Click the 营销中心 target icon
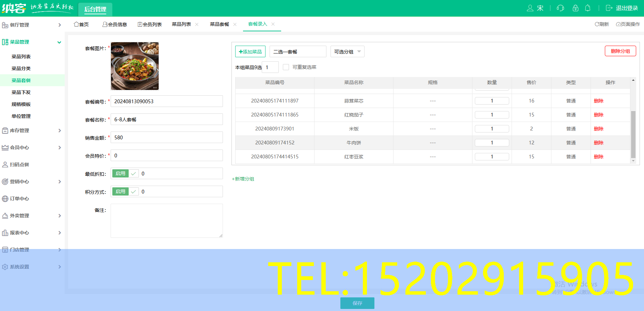Image resolution: width=644 pixels, height=311 pixels. tap(5, 182)
